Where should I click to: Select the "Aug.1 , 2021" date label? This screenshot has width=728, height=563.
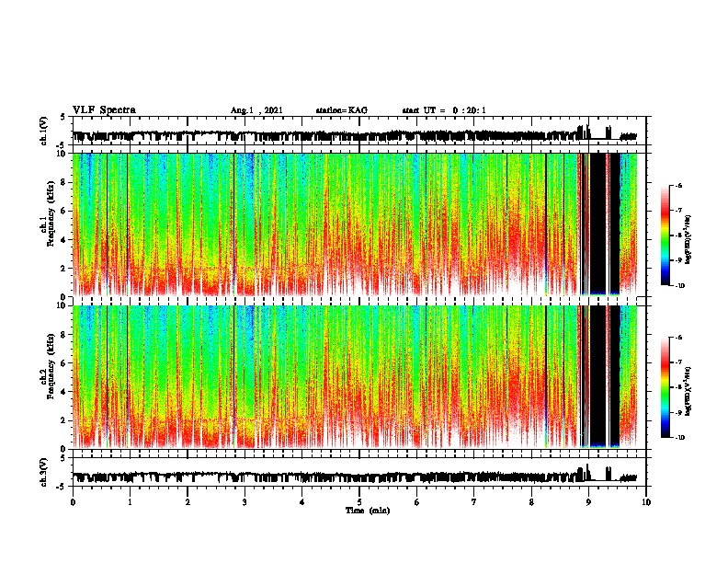pyautogui.click(x=256, y=110)
